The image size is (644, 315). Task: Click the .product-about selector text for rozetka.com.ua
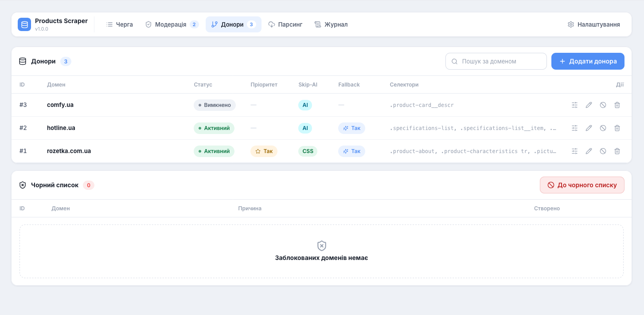click(x=473, y=151)
